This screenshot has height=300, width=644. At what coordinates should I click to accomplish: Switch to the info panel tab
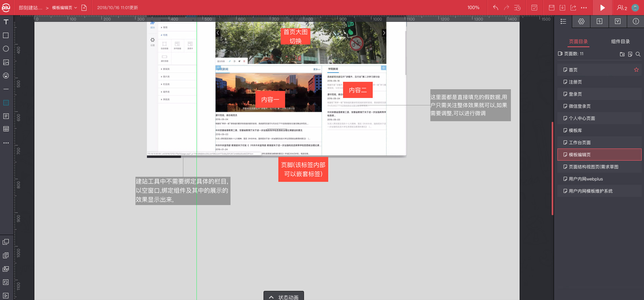point(636,21)
